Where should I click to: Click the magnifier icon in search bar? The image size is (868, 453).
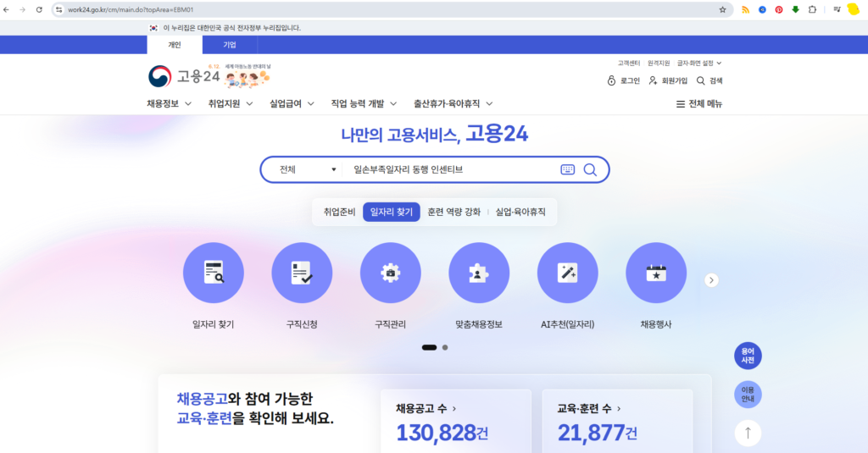[x=590, y=170]
